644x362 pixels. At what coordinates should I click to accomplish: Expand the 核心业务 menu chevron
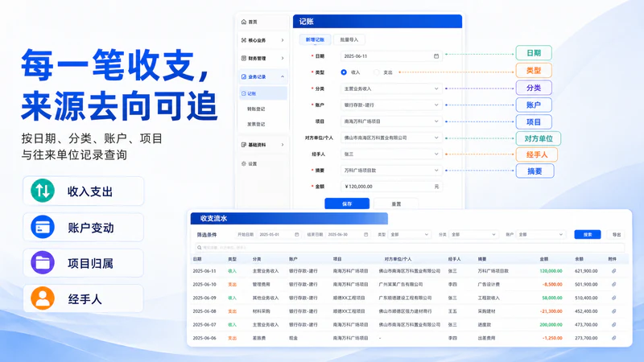[283, 40]
